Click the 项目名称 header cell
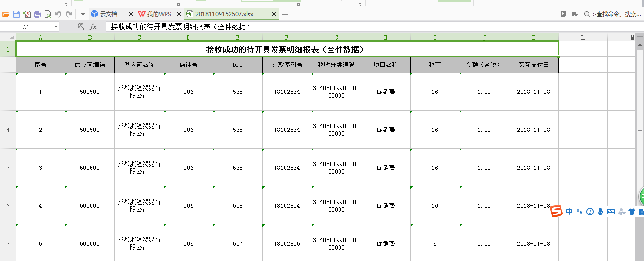Image resolution: width=644 pixels, height=261 pixels. click(x=386, y=65)
